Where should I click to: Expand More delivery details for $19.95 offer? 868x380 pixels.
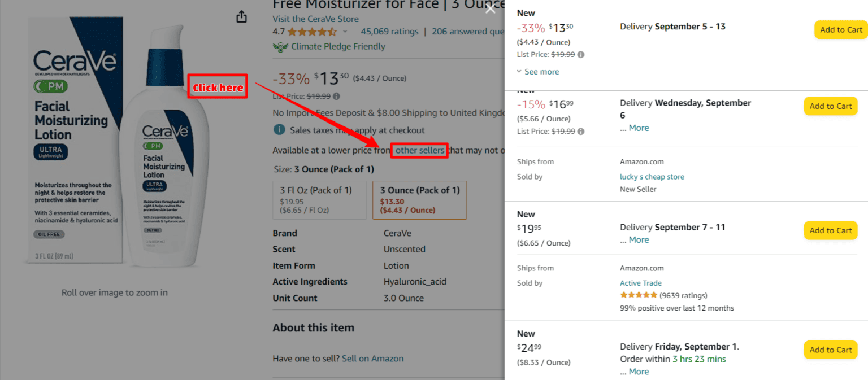[x=639, y=240]
